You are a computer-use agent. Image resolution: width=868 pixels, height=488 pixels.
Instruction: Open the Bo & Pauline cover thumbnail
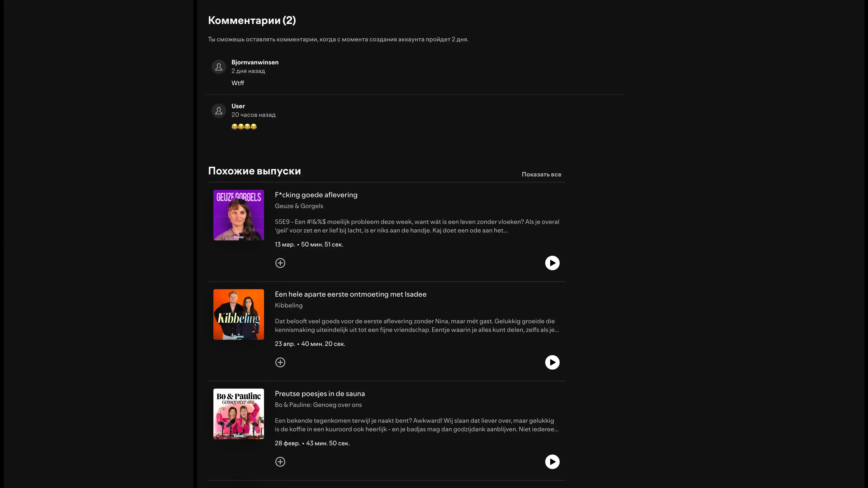pos(238,414)
